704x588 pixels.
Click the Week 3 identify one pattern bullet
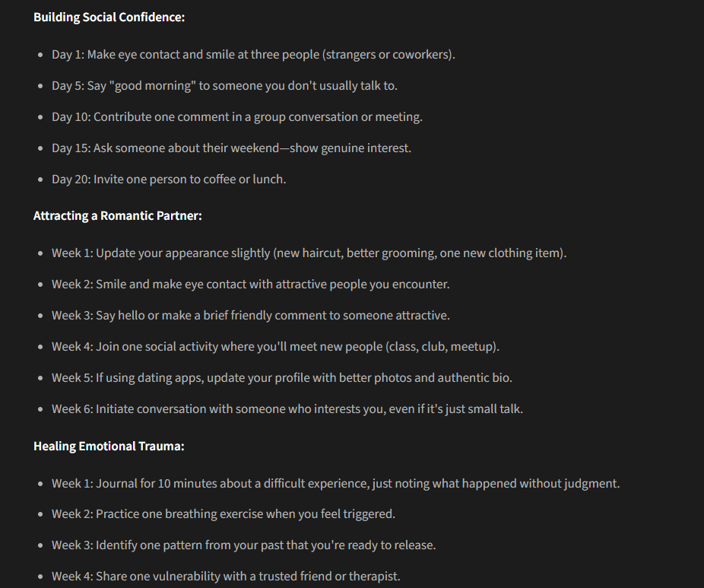click(x=243, y=545)
